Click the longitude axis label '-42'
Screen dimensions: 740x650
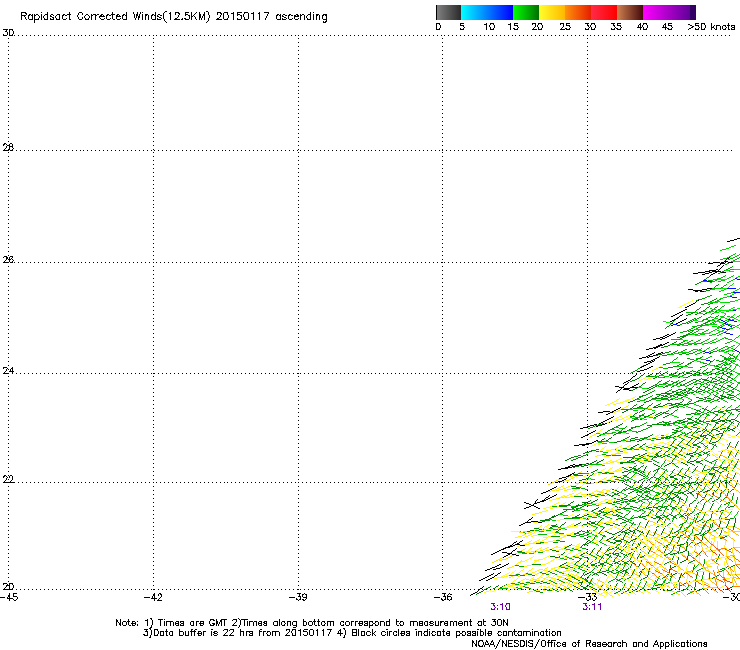[x=153, y=597]
